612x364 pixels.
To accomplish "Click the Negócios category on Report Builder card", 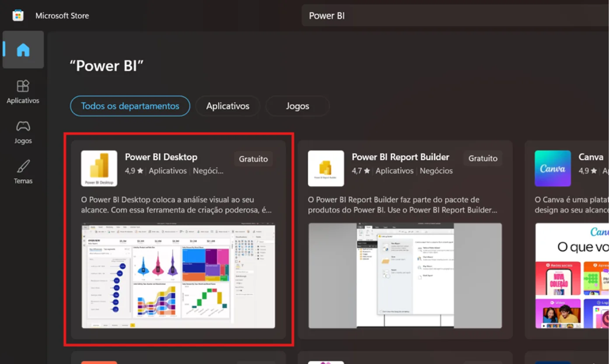I will pyautogui.click(x=436, y=171).
